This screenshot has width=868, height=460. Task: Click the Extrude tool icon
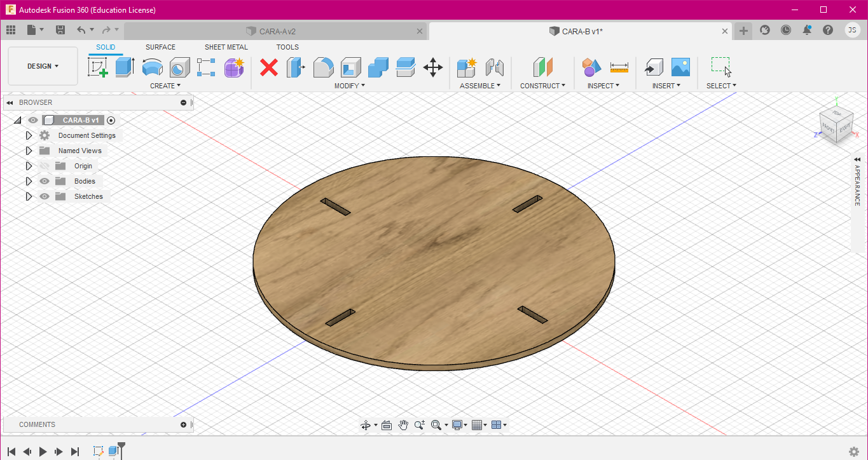[125, 67]
